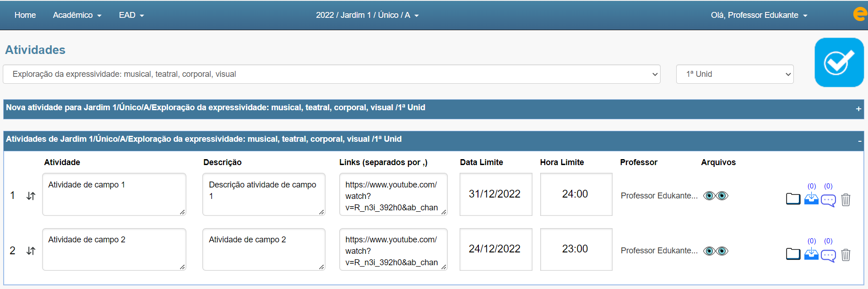Click the Nova atividade para Jardim 1 header bar
Viewport: 868px width, 289px height.
point(434,109)
